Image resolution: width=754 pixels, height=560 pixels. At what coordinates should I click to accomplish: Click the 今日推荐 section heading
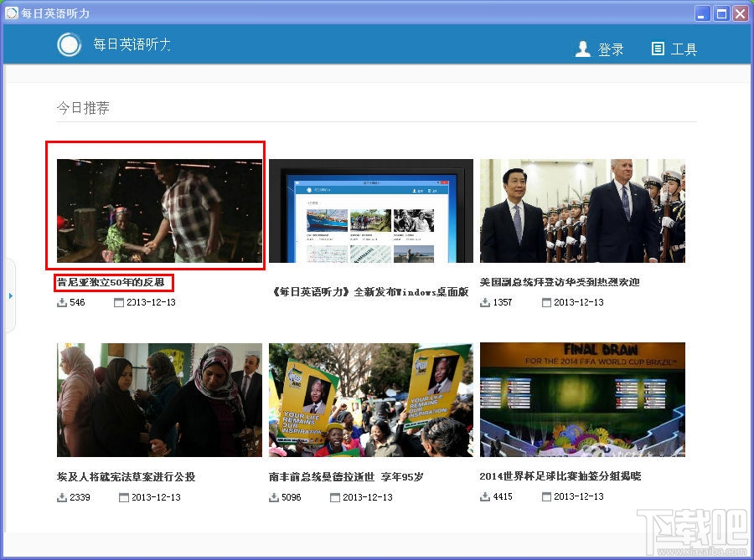point(83,108)
